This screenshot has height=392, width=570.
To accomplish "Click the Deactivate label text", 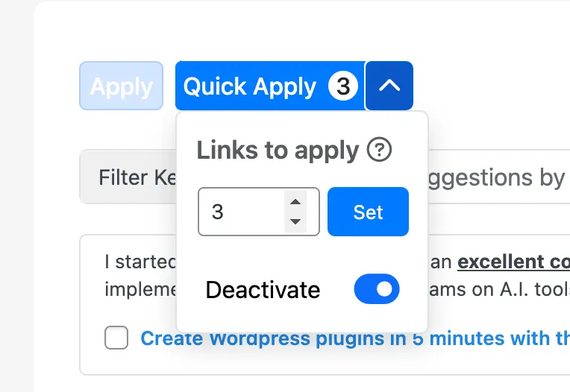I will (x=263, y=290).
